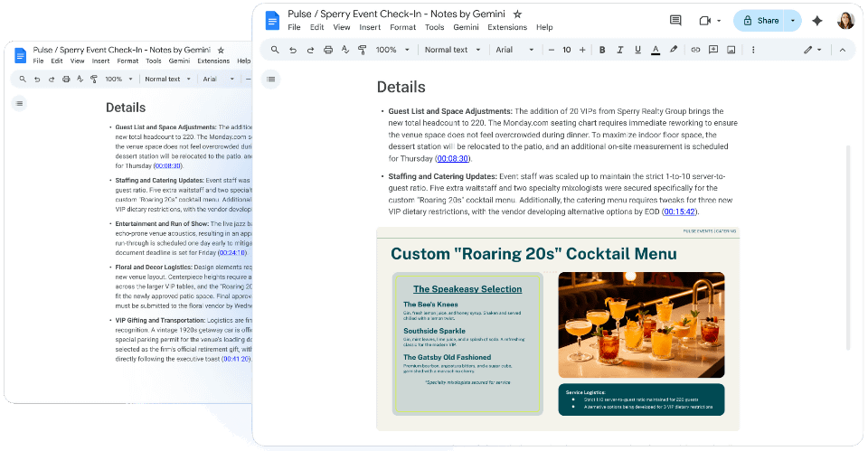This screenshot has width=868, height=451.
Task: Toggle italic formatting in front toolbar
Action: point(620,50)
